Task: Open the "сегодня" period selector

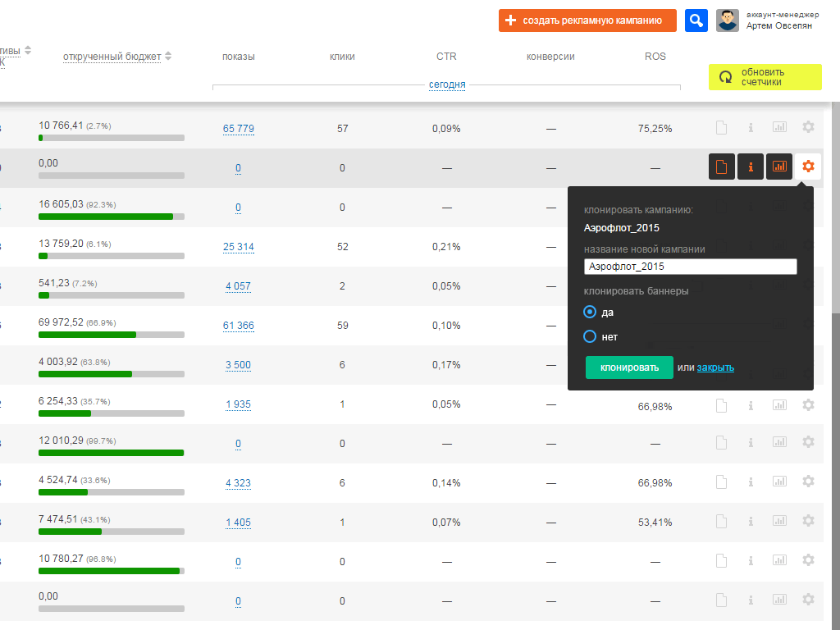Action: (x=447, y=84)
